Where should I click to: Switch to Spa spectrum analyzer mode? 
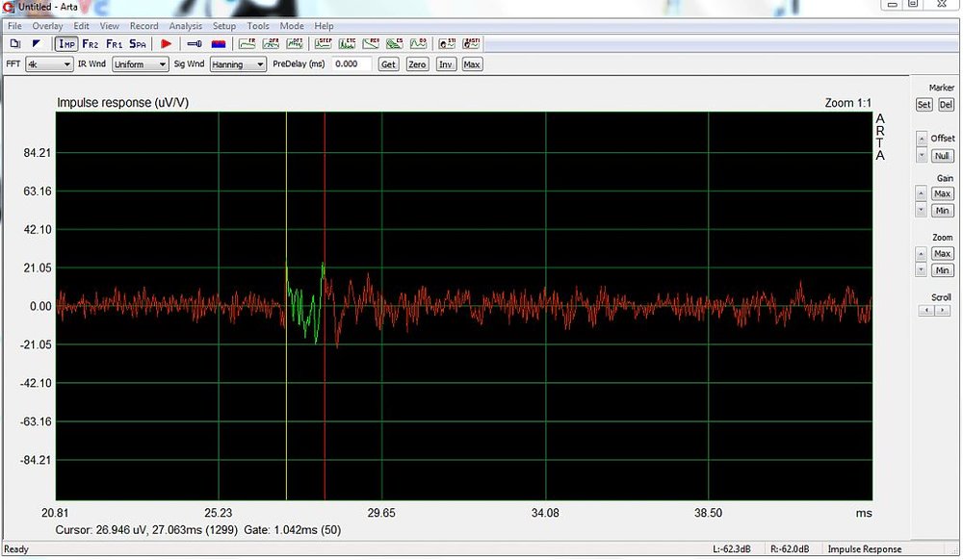pos(138,43)
